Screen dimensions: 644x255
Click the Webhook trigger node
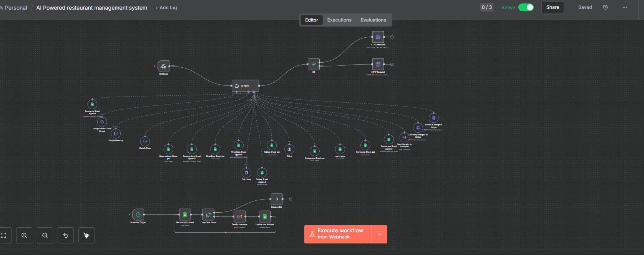pos(163,66)
